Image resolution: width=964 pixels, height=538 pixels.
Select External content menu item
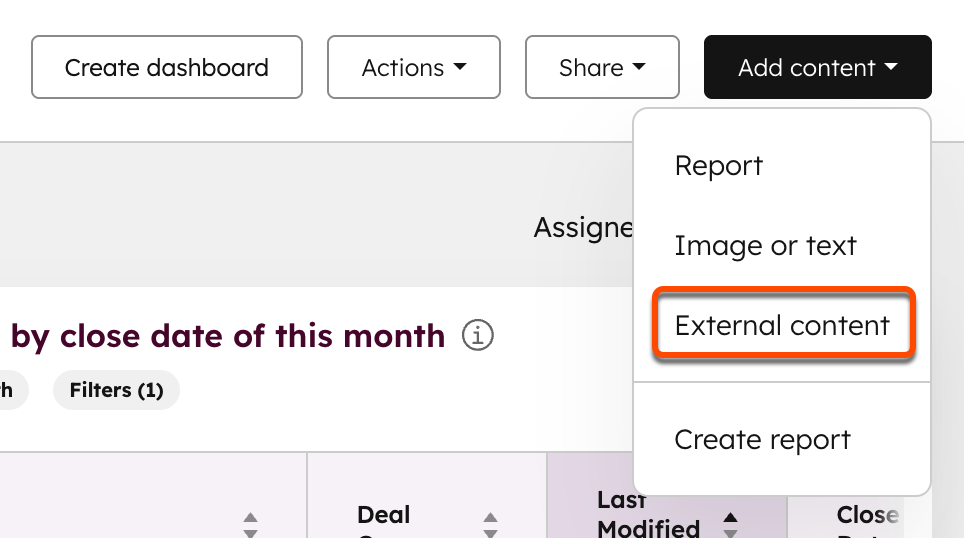(x=782, y=325)
